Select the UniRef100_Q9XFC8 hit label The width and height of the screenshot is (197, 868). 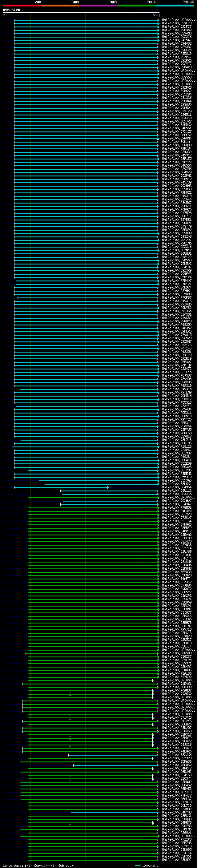(177, 23)
